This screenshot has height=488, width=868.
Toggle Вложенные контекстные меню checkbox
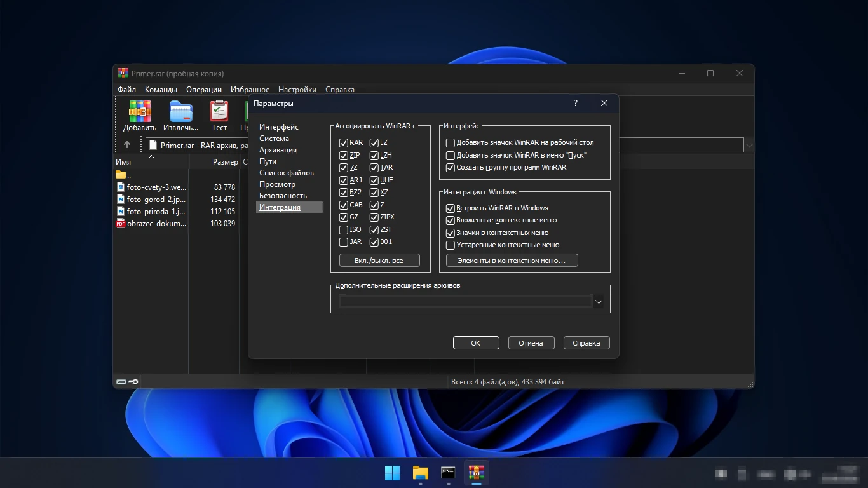click(x=451, y=220)
